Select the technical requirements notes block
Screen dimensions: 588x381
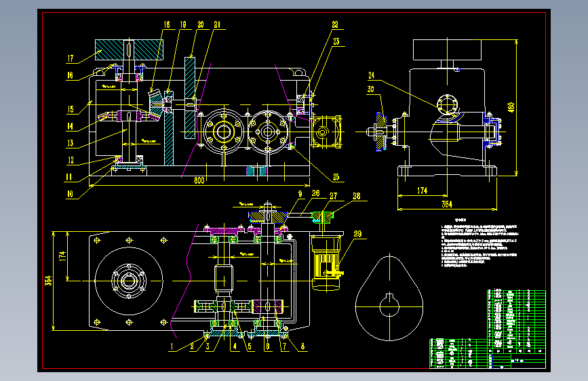click(x=480, y=242)
